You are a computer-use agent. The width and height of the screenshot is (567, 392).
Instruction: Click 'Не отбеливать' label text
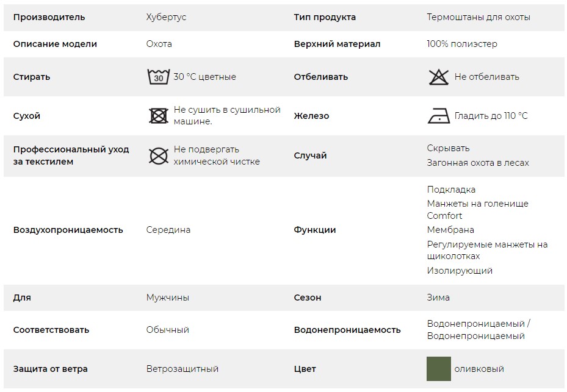point(486,77)
